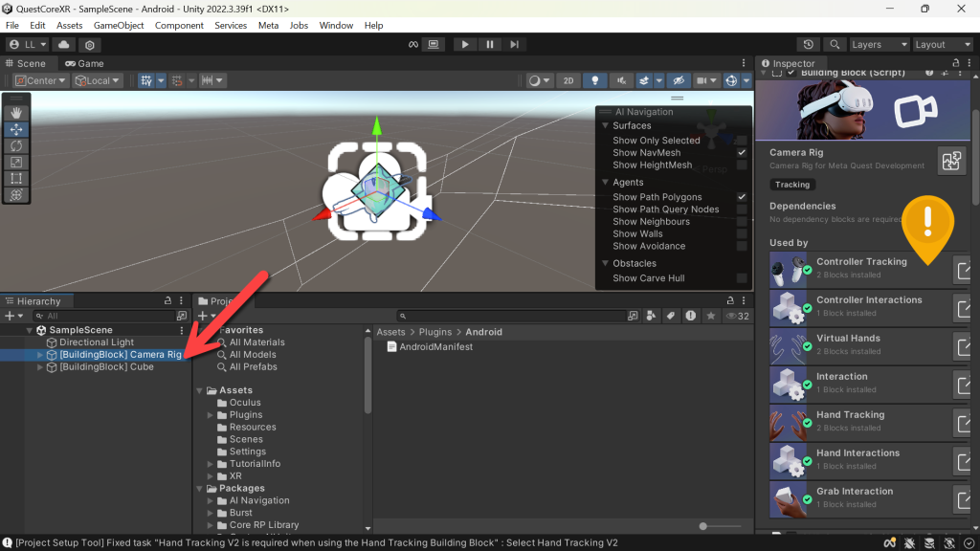Select the Rotate tool
The width and height of the screenshot is (980, 551).
(x=16, y=145)
